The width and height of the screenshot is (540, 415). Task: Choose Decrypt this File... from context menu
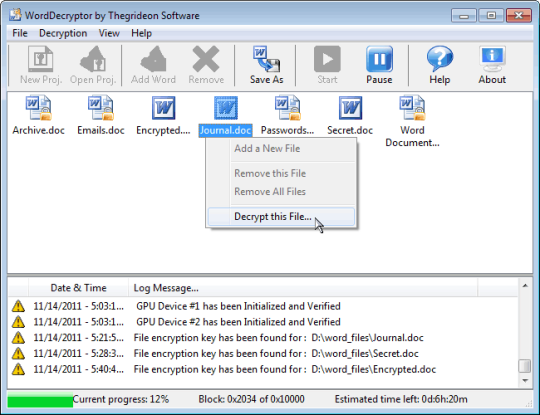point(281,216)
